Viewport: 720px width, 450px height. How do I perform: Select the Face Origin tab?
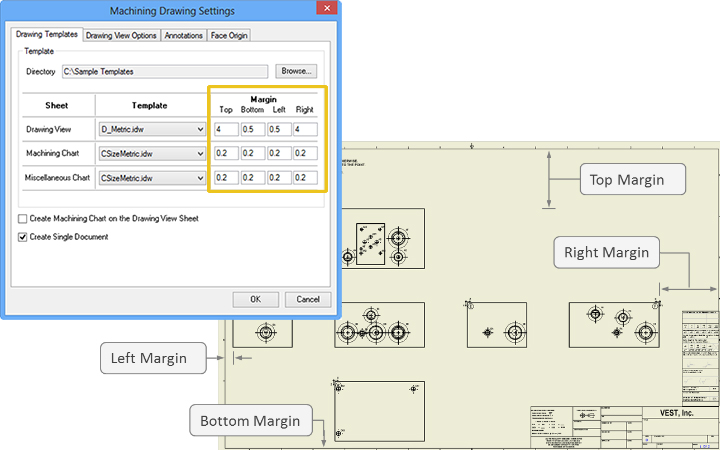pos(229,36)
